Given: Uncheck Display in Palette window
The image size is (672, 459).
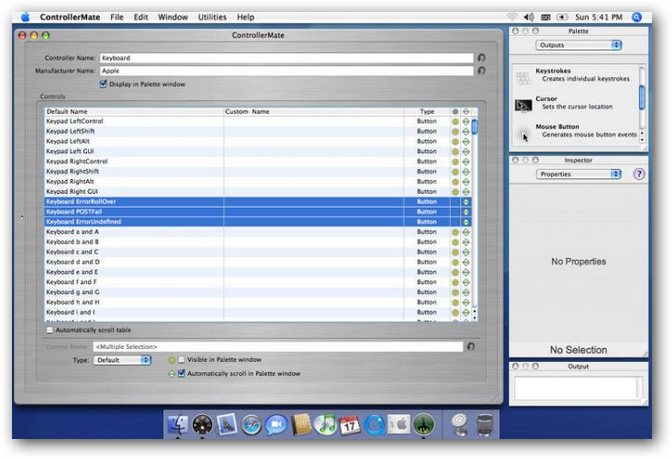Looking at the screenshot, I should tap(103, 84).
